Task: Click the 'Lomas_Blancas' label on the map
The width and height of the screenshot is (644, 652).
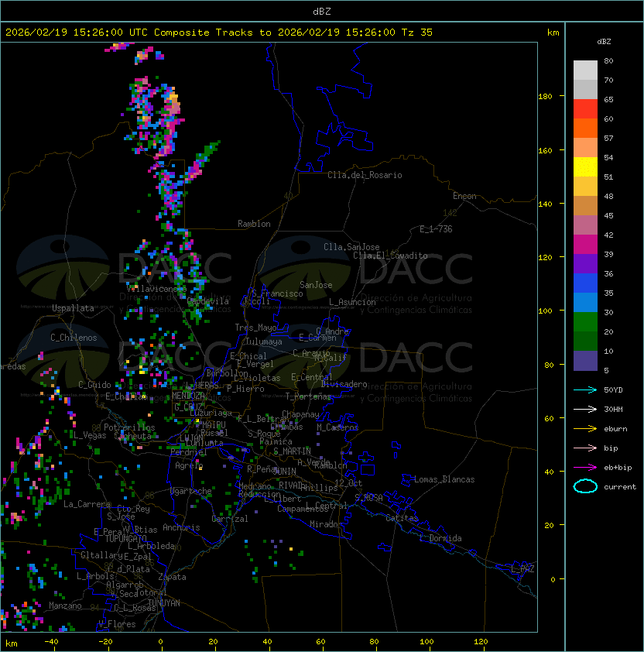Action: [x=444, y=479]
